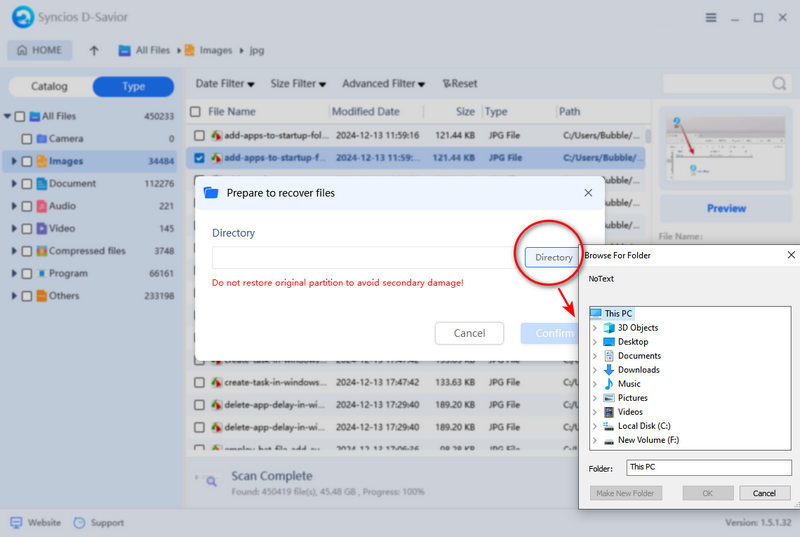The width and height of the screenshot is (800, 537).
Task: Go to the HOME tab
Action: point(39,50)
